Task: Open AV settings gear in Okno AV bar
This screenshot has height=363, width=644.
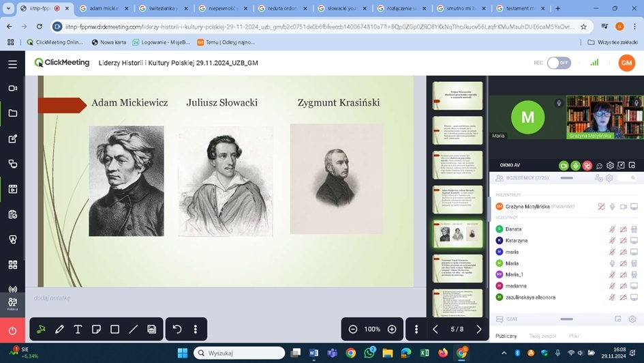Action: 610,165
